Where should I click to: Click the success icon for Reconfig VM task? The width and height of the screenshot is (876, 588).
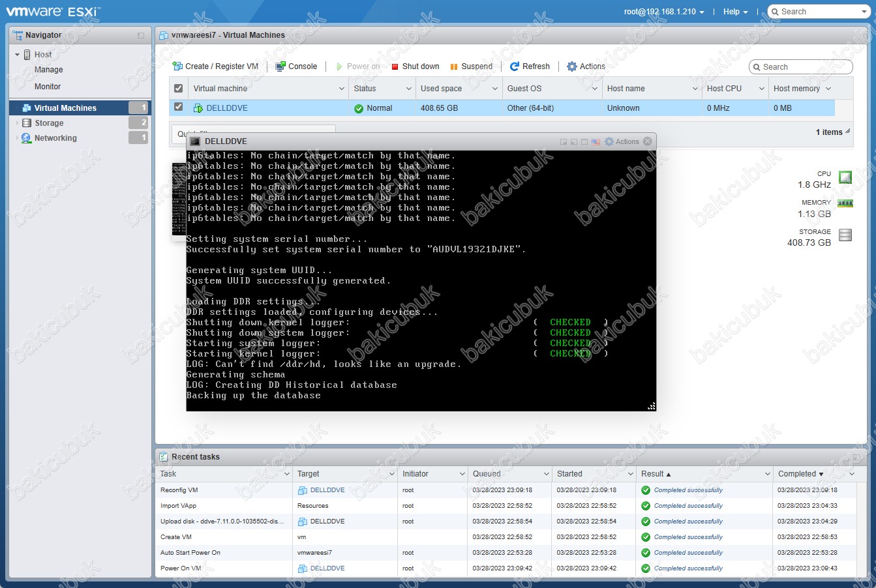[x=646, y=490]
